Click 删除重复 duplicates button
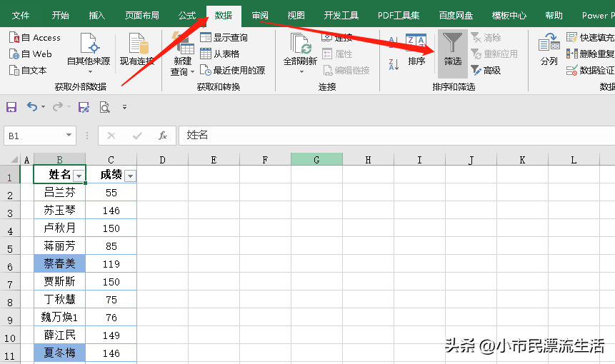This screenshot has height=364, width=615. click(590, 54)
